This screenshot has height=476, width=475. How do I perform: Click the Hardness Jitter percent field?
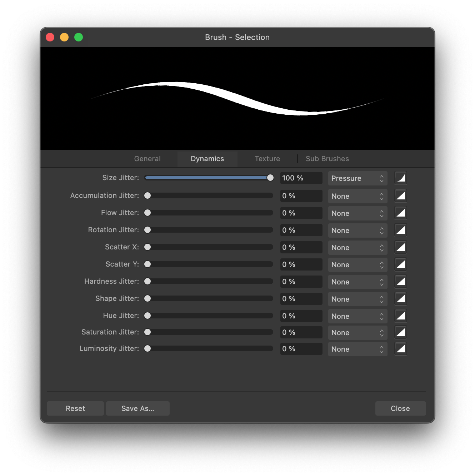coord(301,282)
